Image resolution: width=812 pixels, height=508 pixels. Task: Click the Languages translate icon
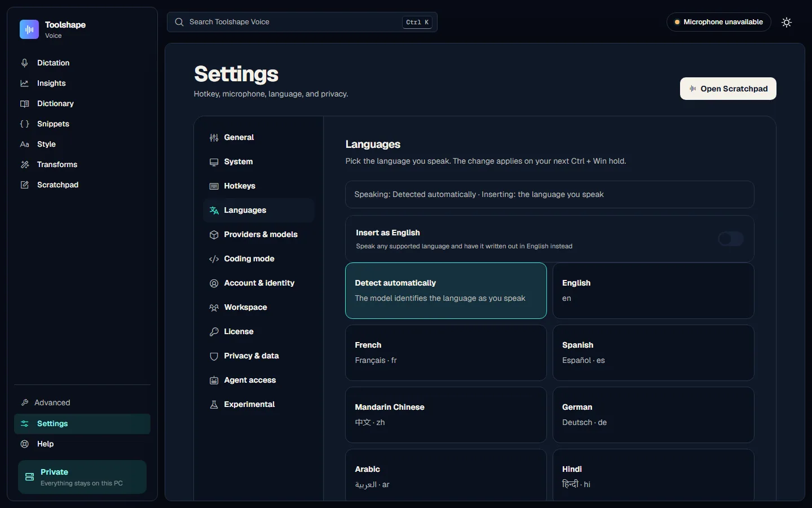tap(214, 210)
